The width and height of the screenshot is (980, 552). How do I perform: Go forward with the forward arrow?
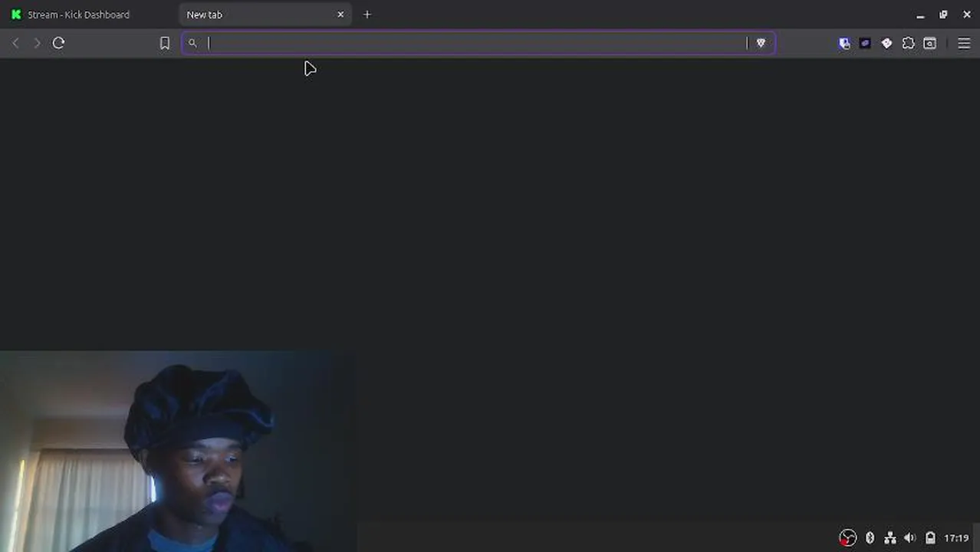point(37,43)
